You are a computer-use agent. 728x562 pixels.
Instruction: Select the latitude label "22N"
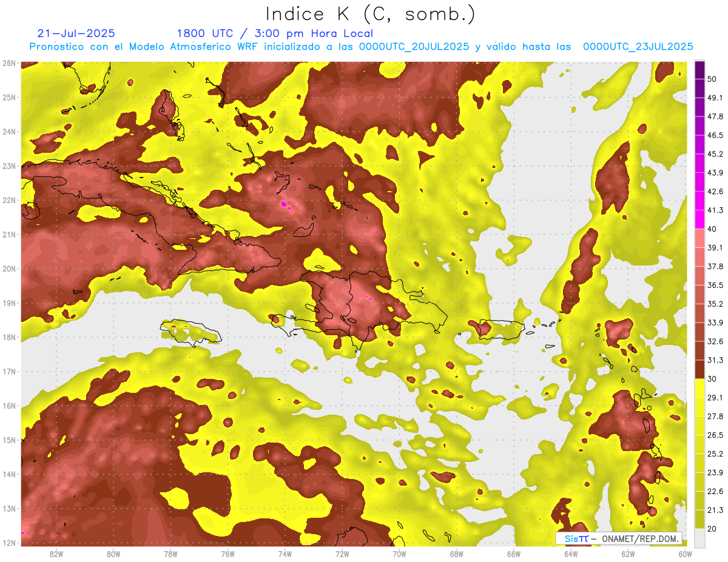[x=9, y=200]
